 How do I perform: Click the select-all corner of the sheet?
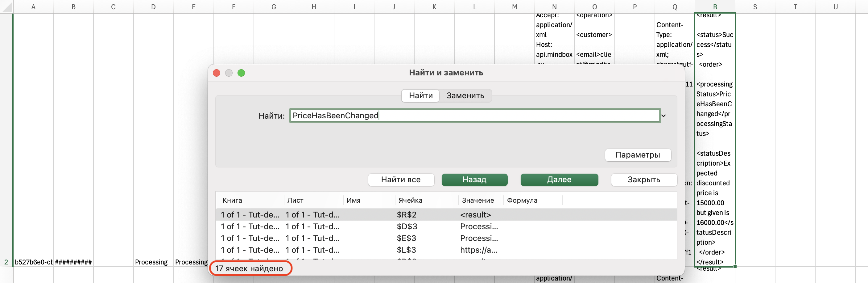(x=6, y=7)
